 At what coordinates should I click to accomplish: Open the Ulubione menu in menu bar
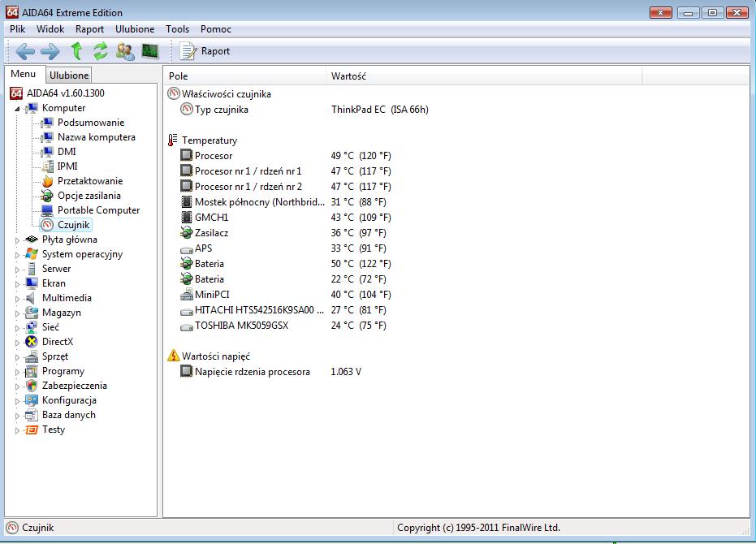[135, 29]
